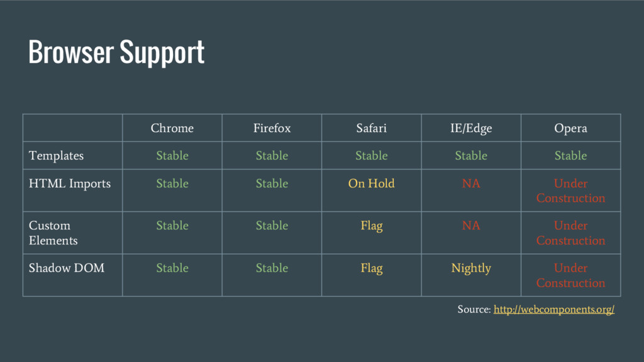Image resolution: width=644 pixels, height=362 pixels.
Task: Click Stable under Opera for Templates
Action: click(570, 156)
